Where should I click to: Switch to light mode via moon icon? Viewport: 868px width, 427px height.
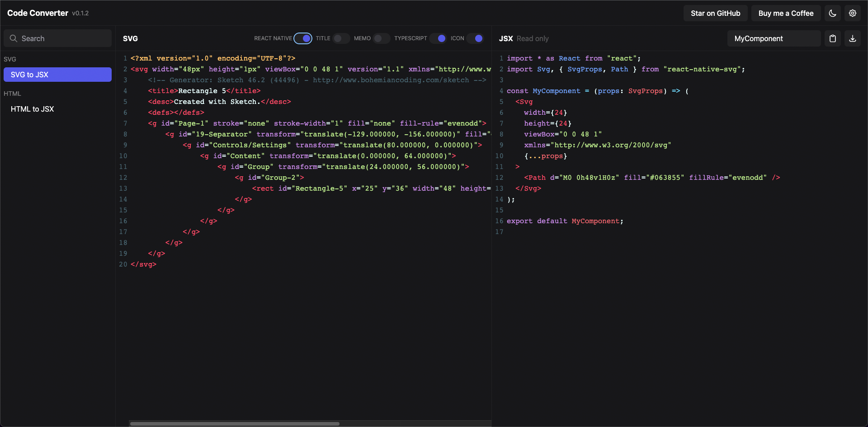pos(833,13)
